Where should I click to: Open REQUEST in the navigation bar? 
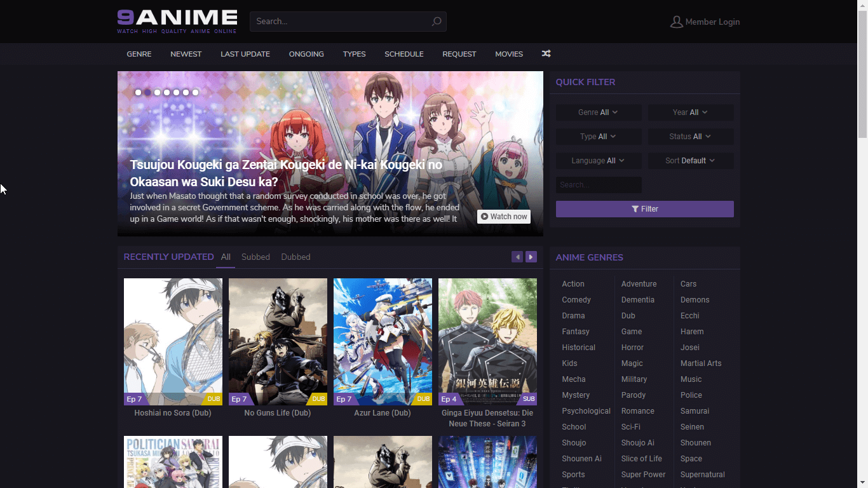pos(459,54)
